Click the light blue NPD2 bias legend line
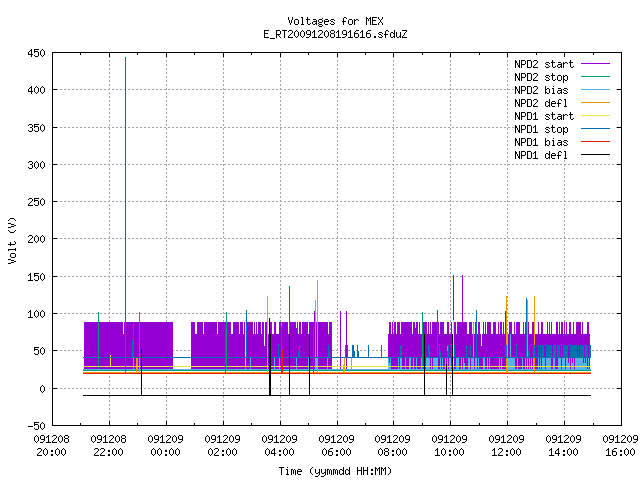This screenshot has height=480, width=640. pyautogui.click(x=596, y=90)
